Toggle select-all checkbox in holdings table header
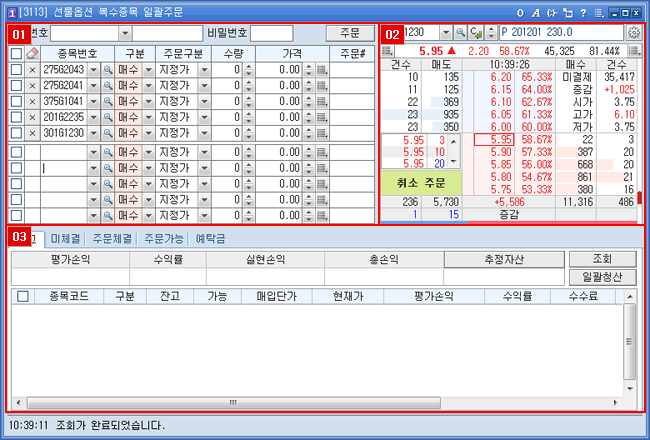650x440 pixels. point(23,297)
